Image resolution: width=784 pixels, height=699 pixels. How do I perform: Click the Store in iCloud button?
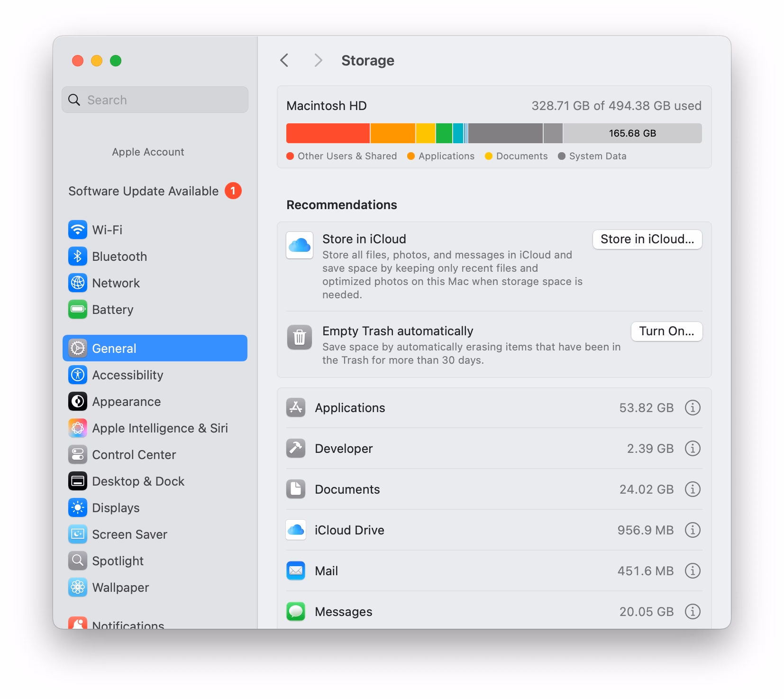[x=647, y=239]
